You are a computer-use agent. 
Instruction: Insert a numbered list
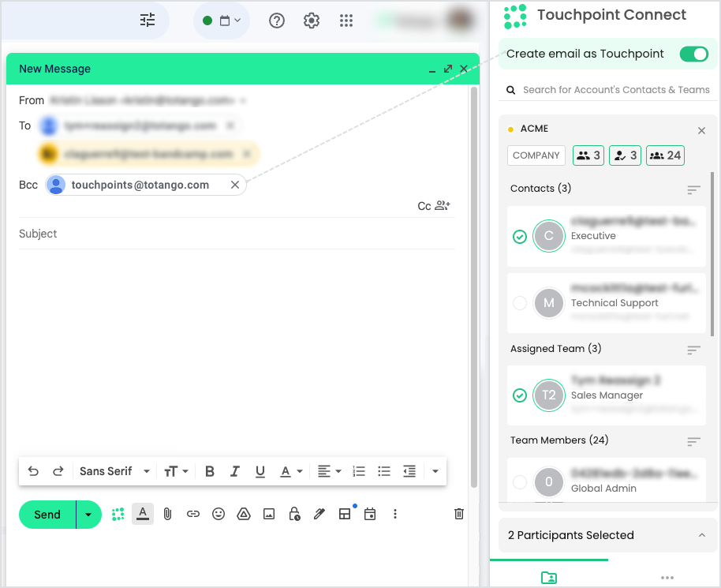359,471
